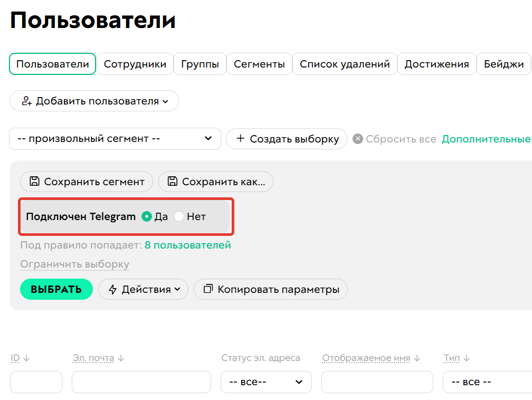Open the Статус эл. адреса dropdown
This screenshot has width=532, height=400.
(266, 382)
